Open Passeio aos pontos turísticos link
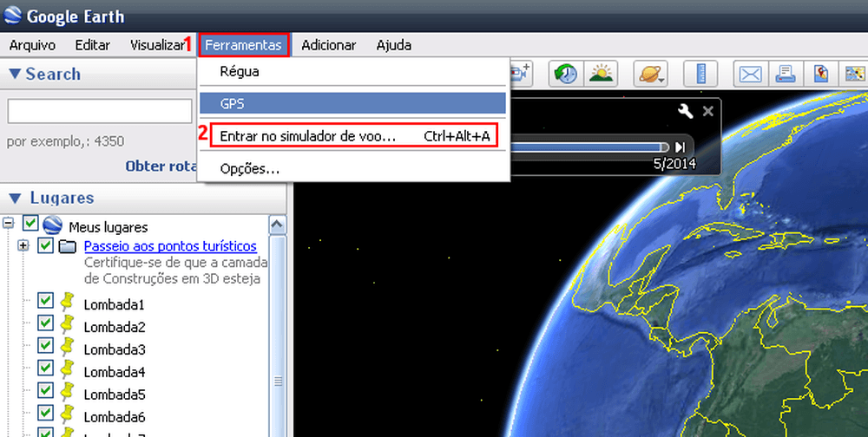The height and width of the screenshot is (437, 868). [170, 246]
